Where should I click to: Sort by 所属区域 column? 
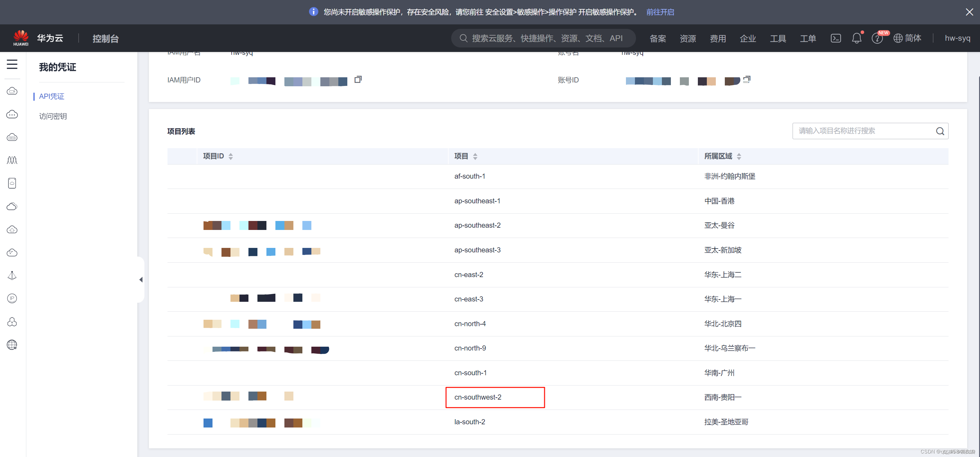click(739, 156)
